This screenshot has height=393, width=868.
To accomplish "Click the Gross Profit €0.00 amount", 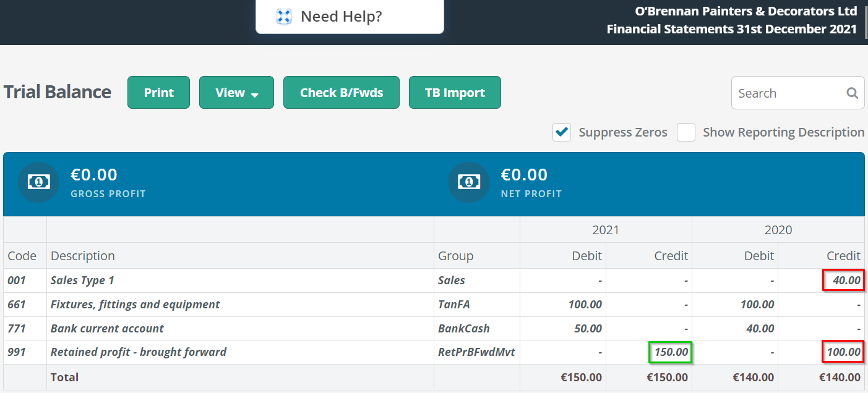I will pos(94,175).
